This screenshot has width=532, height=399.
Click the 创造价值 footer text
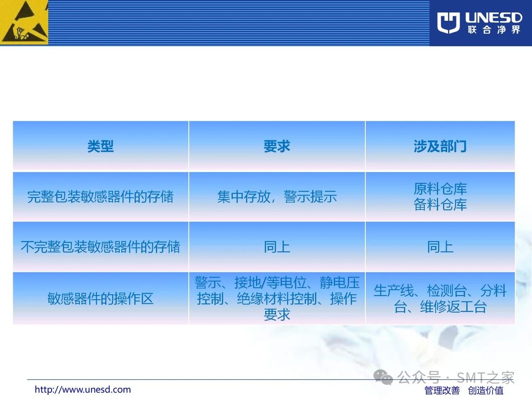(x=486, y=390)
